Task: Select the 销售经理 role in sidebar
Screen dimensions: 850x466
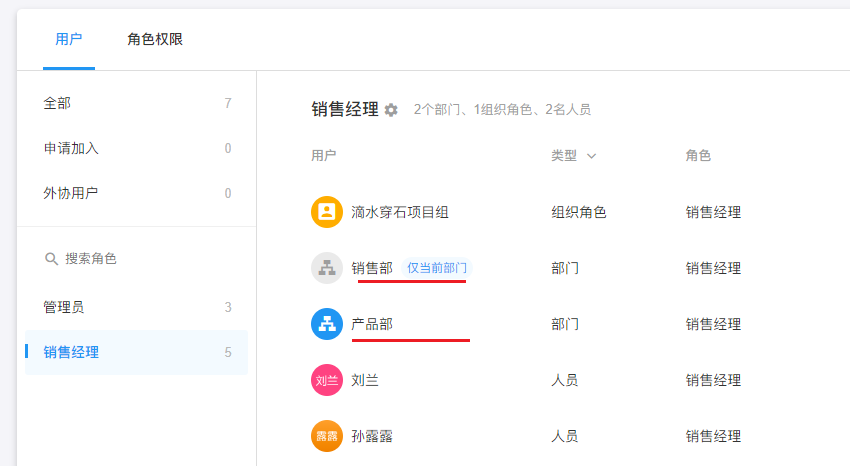Action: 71,352
